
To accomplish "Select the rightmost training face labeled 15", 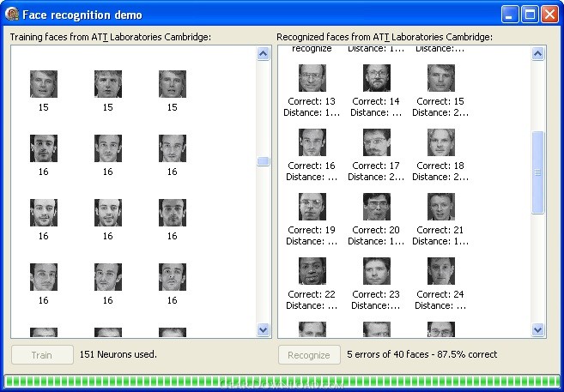I will point(173,84).
